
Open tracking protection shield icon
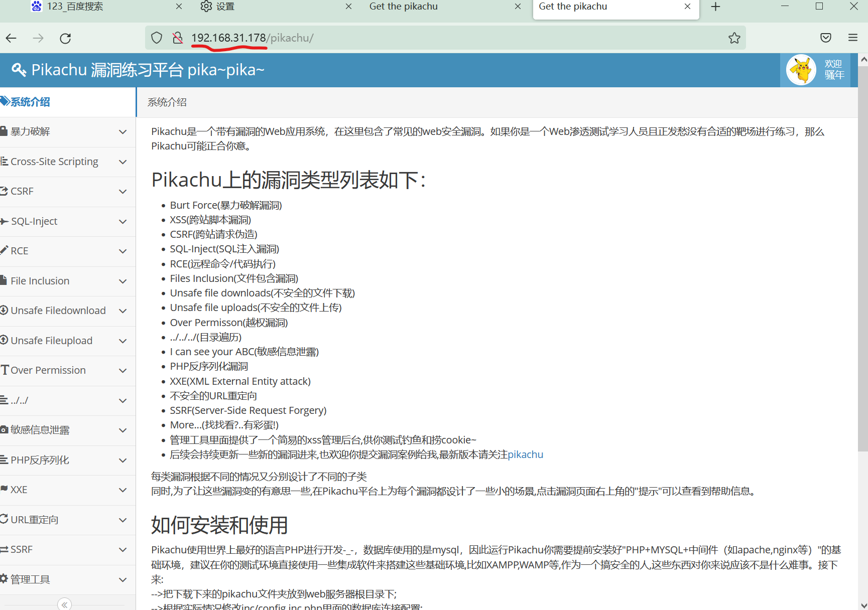157,38
